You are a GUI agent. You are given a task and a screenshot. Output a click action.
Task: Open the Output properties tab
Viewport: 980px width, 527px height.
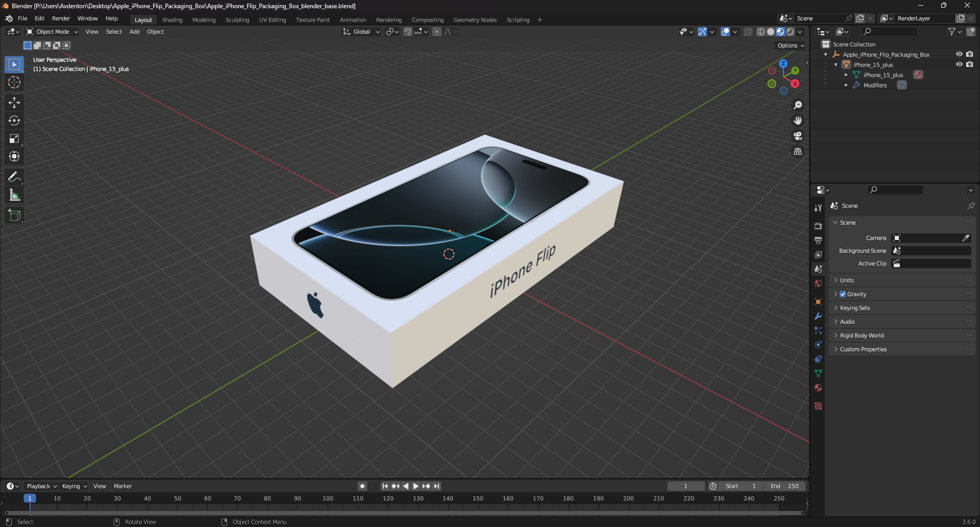(x=818, y=240)
